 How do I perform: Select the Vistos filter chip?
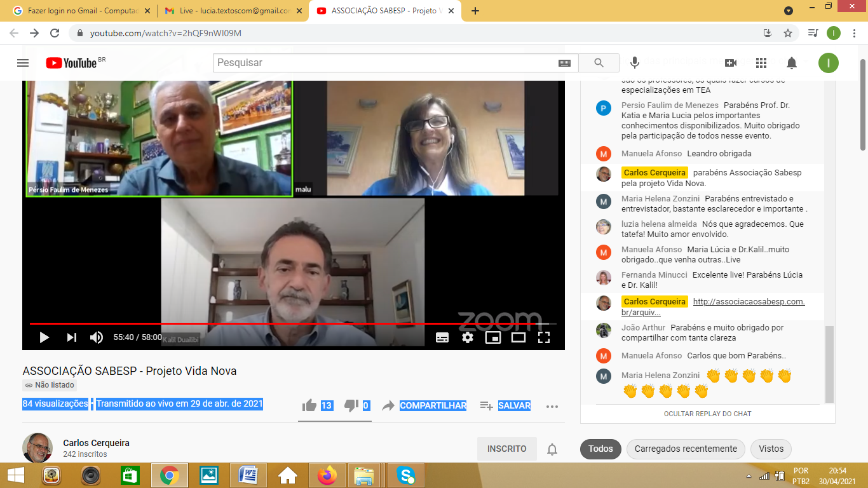pyautogui.click(x=771, y=449)
